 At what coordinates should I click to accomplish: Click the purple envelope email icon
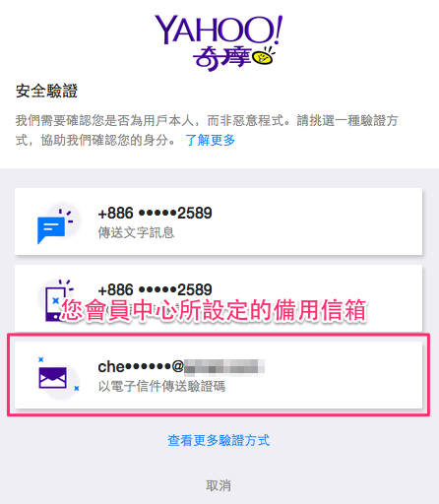coord(53,378)
